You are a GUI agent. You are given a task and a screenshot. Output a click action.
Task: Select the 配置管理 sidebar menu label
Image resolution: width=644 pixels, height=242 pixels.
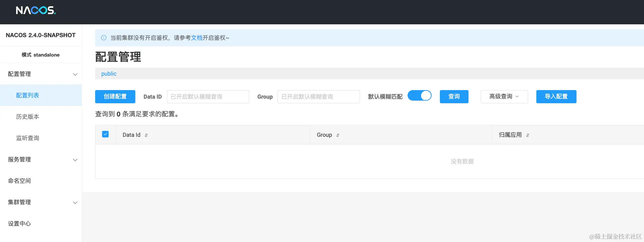tap(19, 74)
